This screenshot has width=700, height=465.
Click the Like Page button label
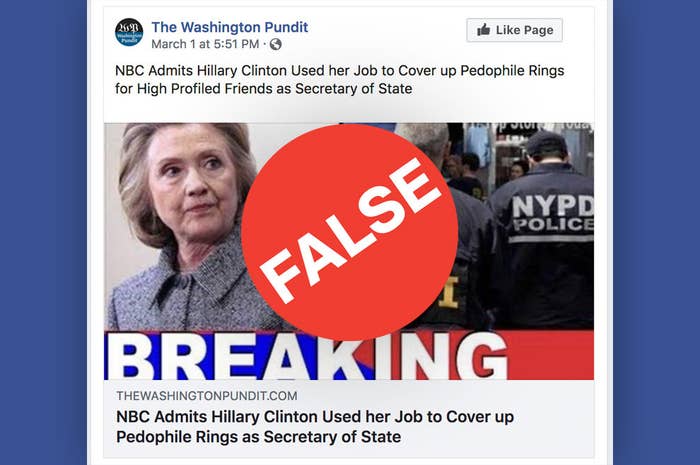[x=525, y=30]
